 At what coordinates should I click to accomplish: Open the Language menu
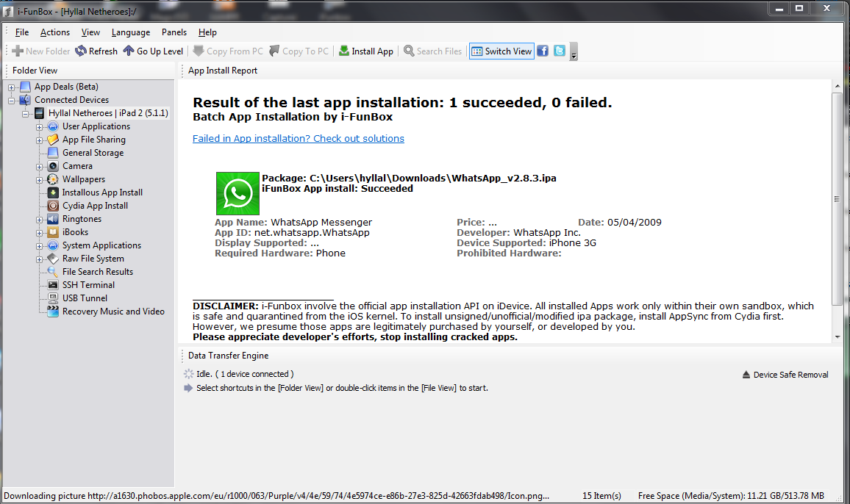131,32
